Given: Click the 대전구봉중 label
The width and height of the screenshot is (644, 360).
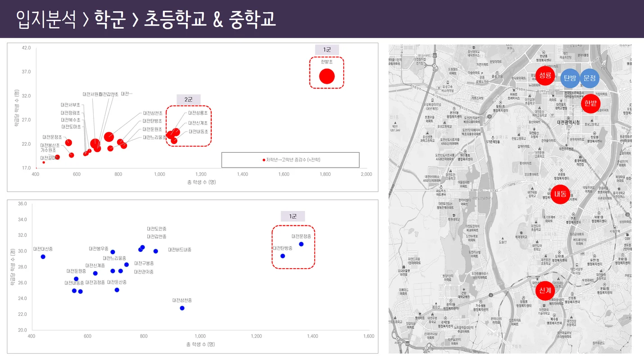Looking at the screenshot, I should (144, 263).
